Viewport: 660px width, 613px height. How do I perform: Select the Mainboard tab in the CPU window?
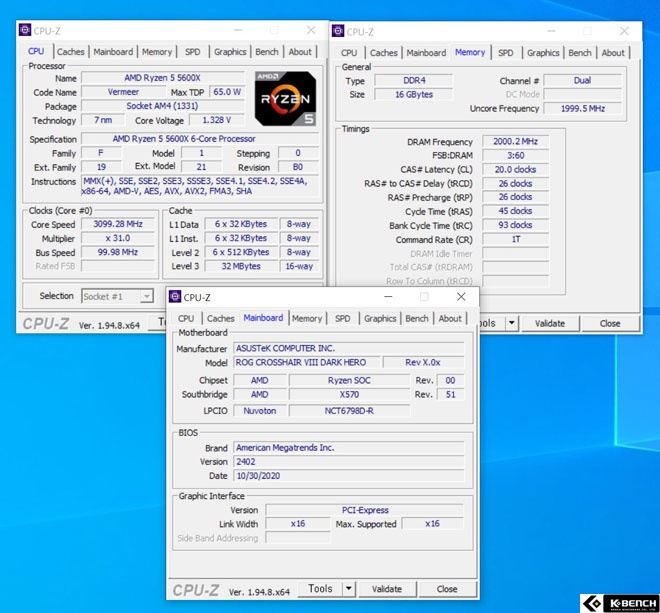[x=113, y=52]
